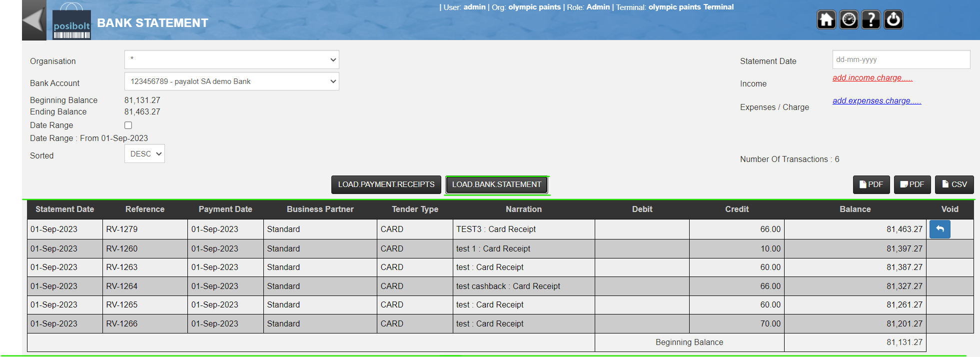Screen dimensions: 980x357
Task: Click the Tender Type column header
Action: pos(415,209)
